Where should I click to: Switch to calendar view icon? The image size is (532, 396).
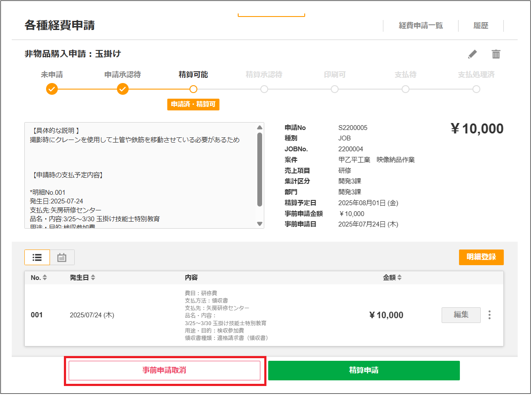(x=62, y=257)
